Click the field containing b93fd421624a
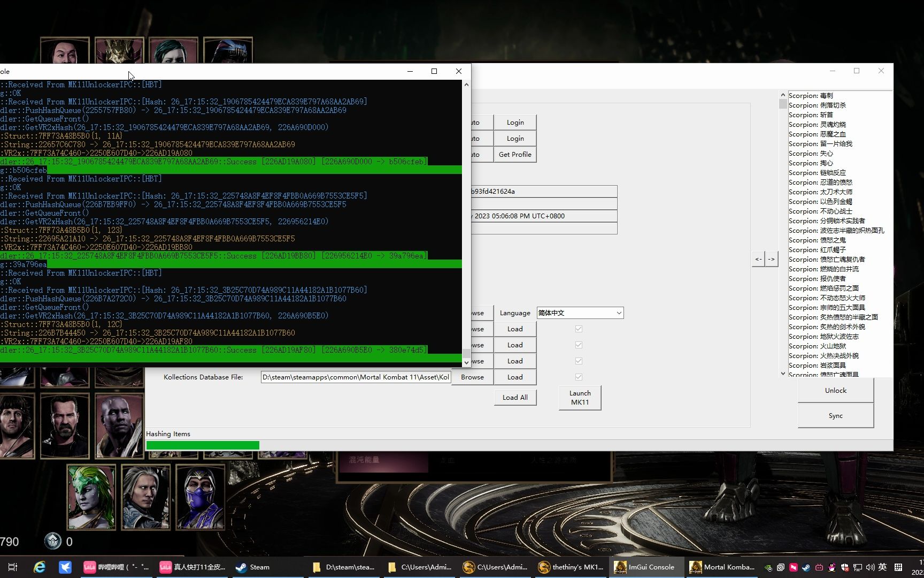 click(544, 191)
